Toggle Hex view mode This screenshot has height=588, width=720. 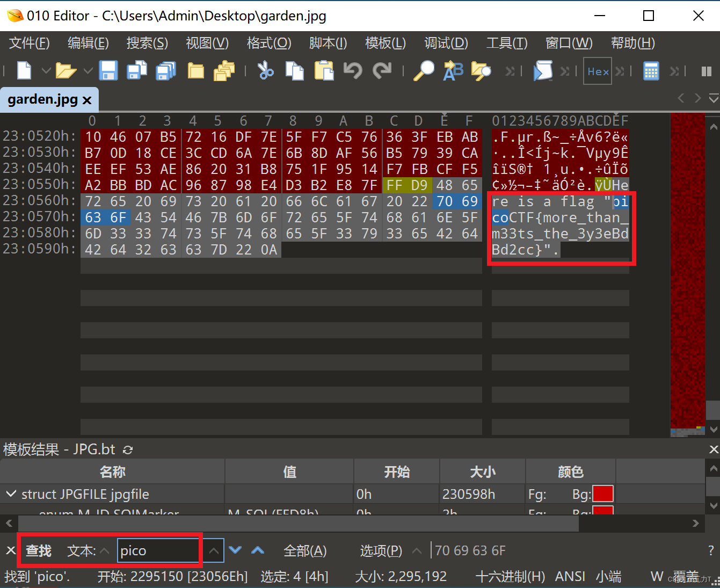[x=597, y=70]
